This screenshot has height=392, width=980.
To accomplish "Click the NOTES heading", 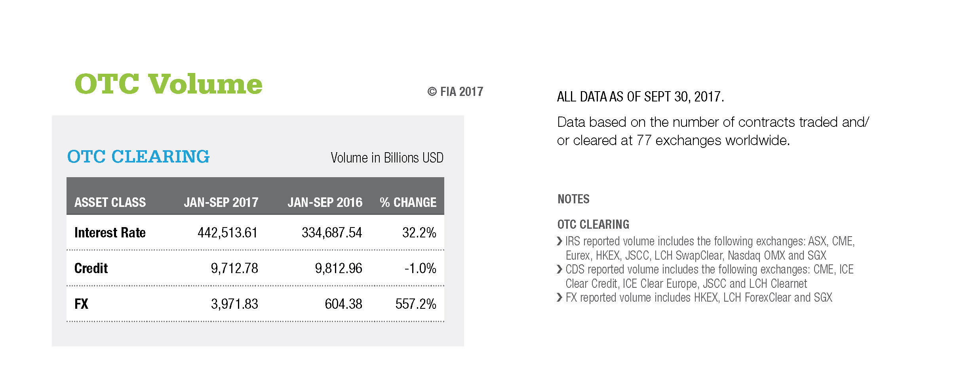I will point(573,199).
